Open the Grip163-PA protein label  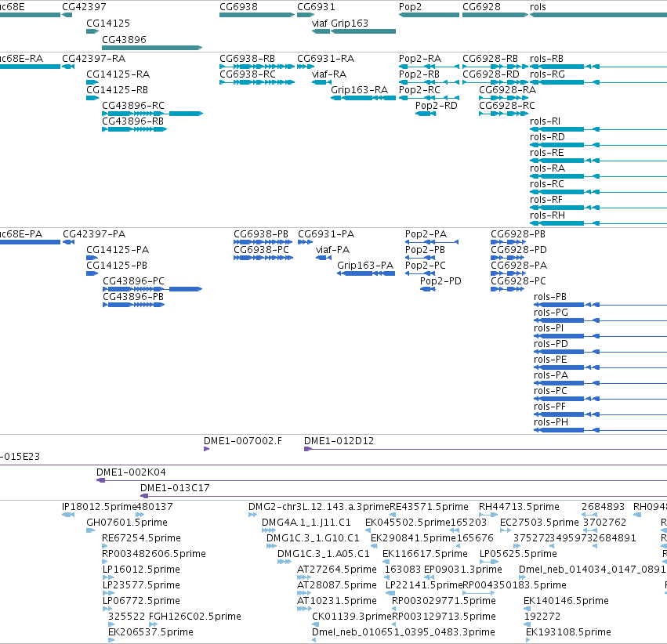(x=365, y=266)
